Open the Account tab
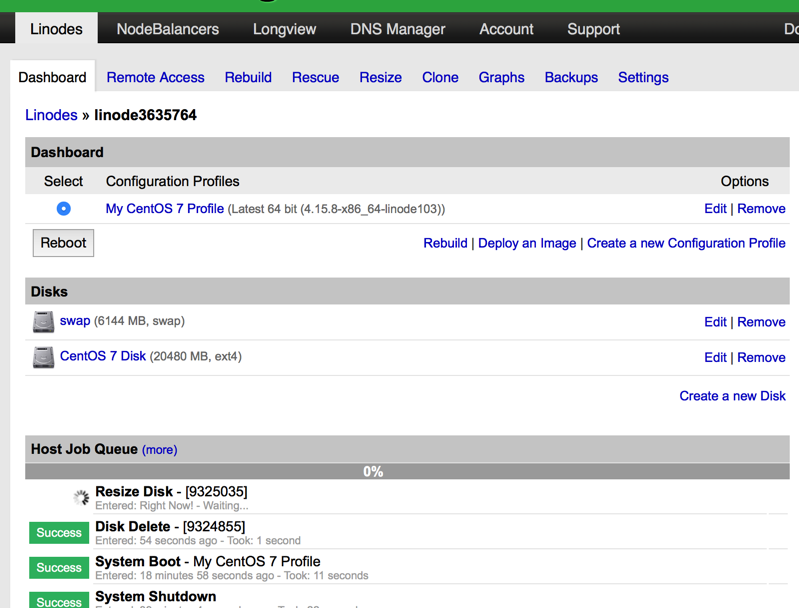This screenshot has width=799, height=608. pos(506,29)
